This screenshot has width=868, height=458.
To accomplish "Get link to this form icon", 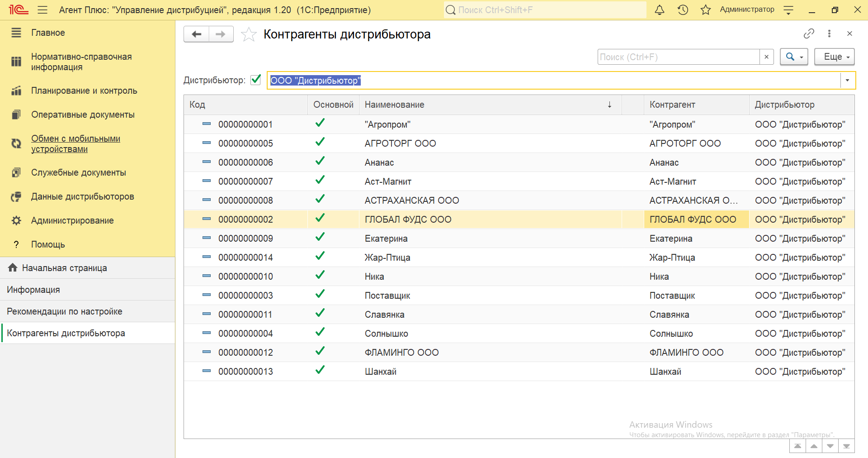I will (x=809, y=33).
